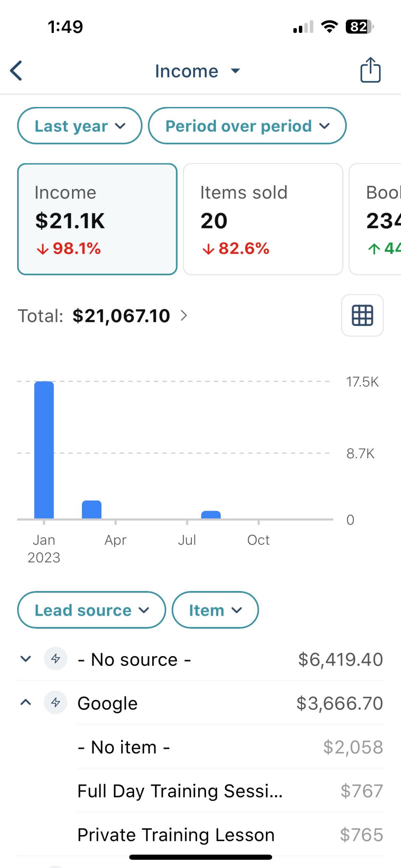Select the Income $21.1K metric card
This screenshot has width=401, height=868.
pyautogui.click(x=97, y=219)
